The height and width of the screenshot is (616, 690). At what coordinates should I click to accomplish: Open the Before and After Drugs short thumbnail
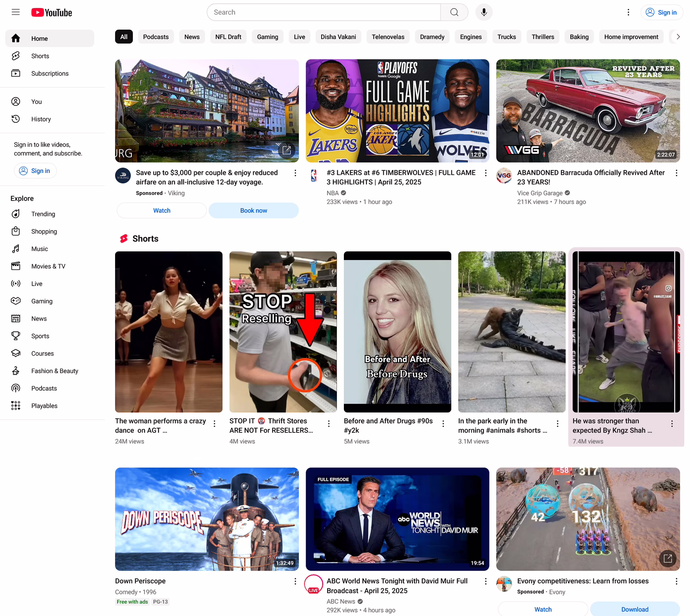(397, 332)
